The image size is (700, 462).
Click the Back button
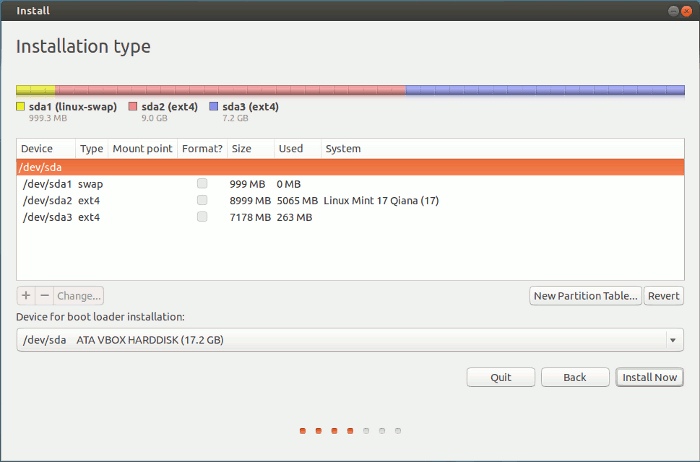(x=575, y=377)
